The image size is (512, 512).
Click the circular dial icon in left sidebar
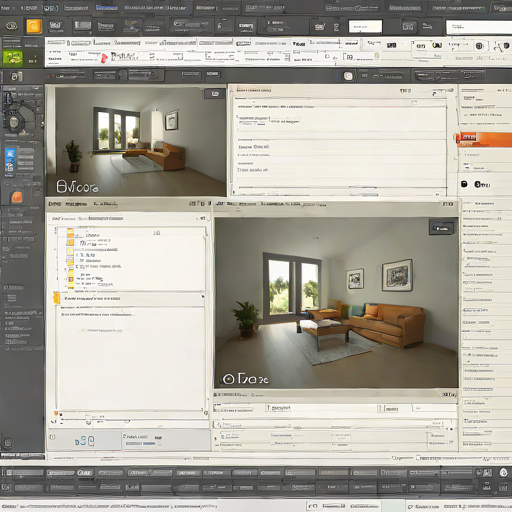[14, 122]
